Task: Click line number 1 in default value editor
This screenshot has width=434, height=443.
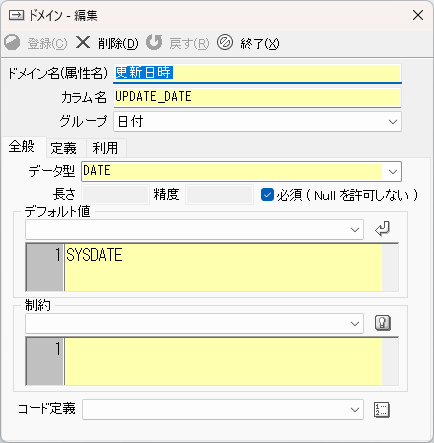Action: (x=58, y=255)
